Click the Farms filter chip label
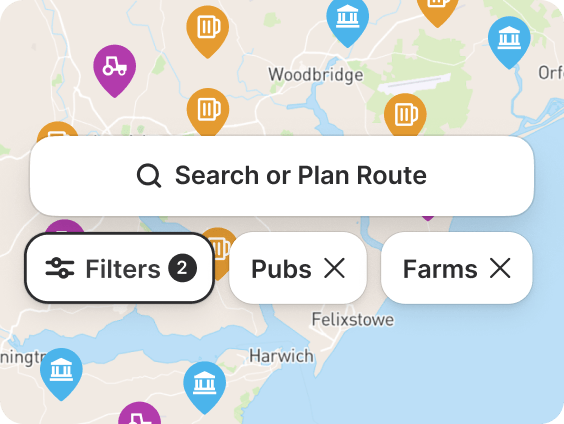 tap(440, 269)
